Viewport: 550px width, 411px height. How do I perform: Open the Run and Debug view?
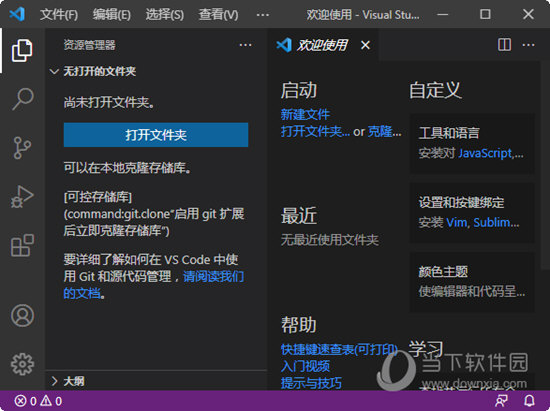click(x=22, y=196)
